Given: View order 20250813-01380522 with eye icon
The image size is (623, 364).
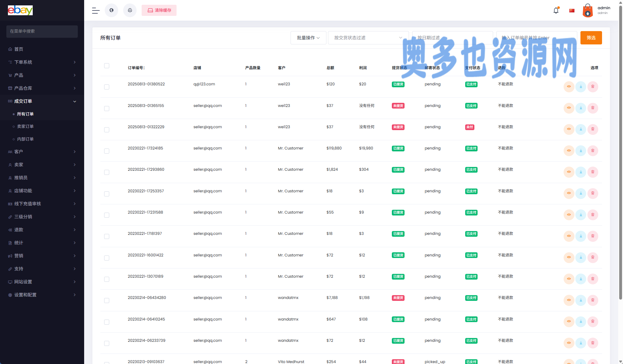Looking at the screenshot, I should (x=569, y=87).
